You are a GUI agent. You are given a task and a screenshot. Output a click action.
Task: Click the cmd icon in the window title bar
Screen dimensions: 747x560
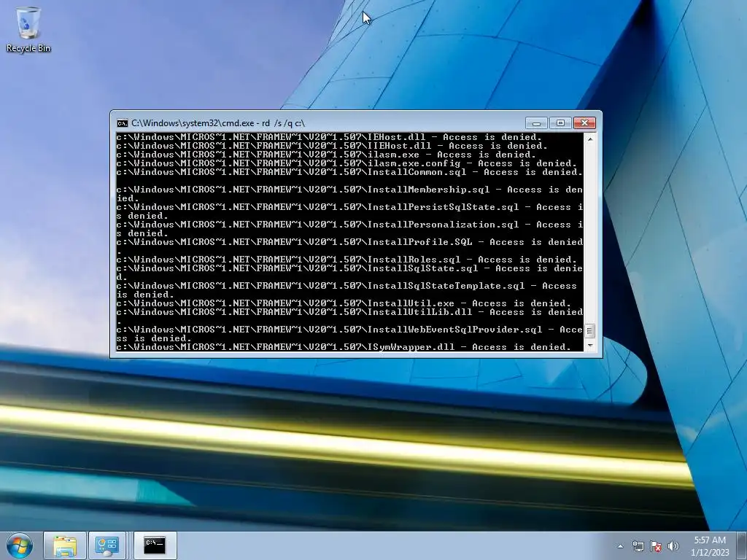coord(123,123)
